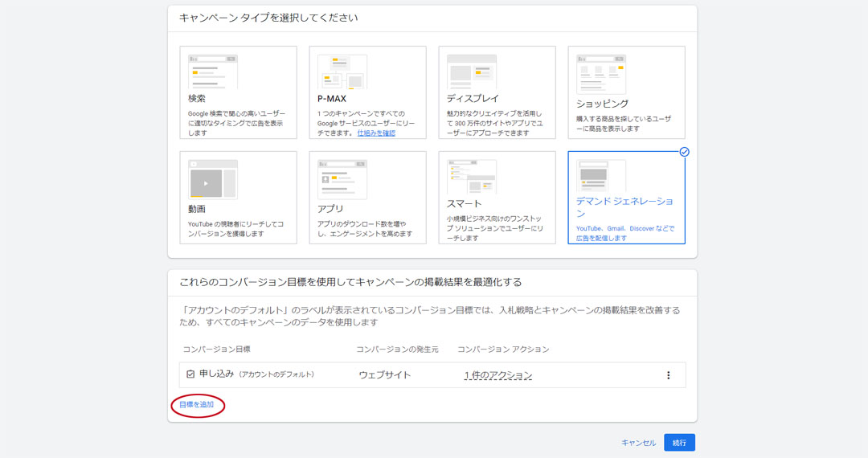Expand the 1 件のアクション conversion details
The height and width of the screenshot is (458, 868).
(497, 375)
